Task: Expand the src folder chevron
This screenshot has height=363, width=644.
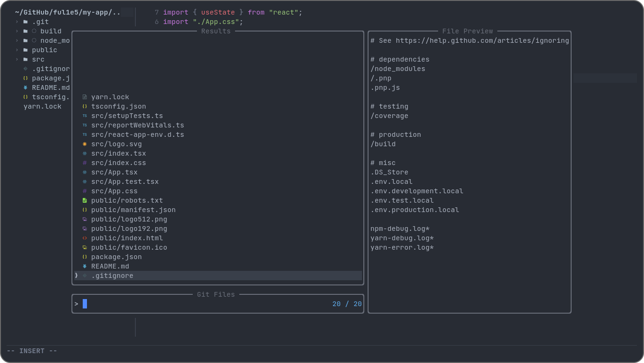Action: (x=17, y=59)
